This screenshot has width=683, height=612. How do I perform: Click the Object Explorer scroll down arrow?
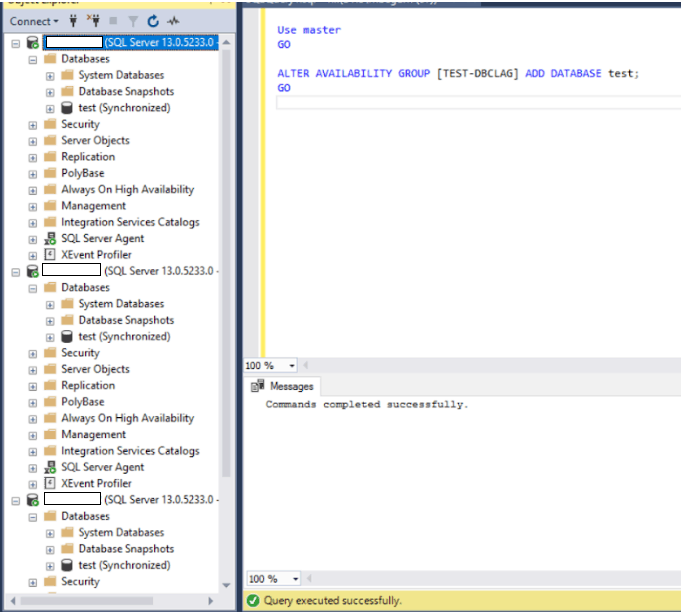pos(226,585)
